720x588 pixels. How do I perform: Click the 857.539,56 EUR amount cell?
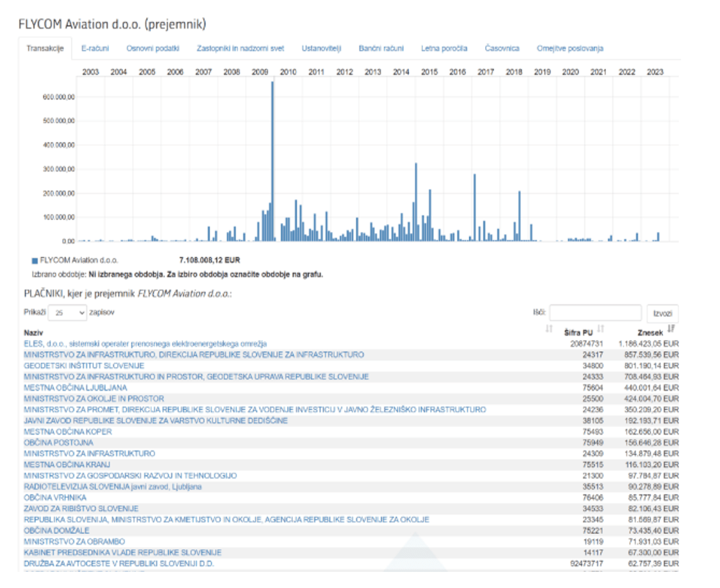click(x=651, y=355)
